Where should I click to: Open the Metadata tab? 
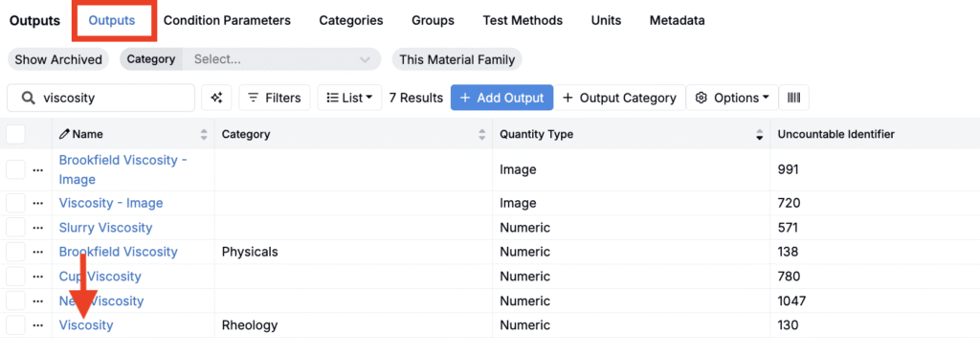677,21
